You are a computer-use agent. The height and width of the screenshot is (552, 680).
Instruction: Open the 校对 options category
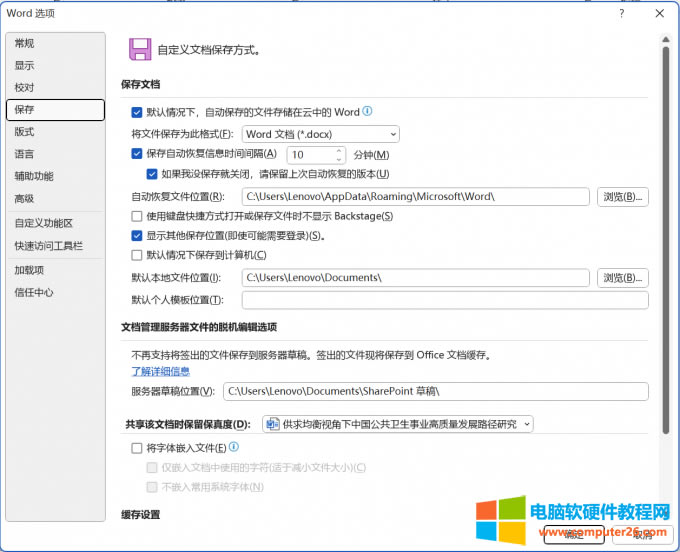pyautogui.click(x=55, y=88)
